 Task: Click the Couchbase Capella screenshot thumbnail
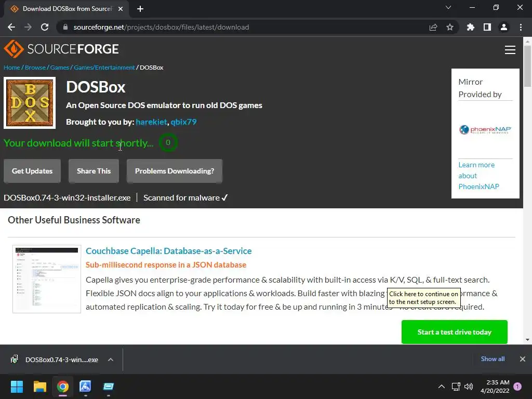point(47,279)
